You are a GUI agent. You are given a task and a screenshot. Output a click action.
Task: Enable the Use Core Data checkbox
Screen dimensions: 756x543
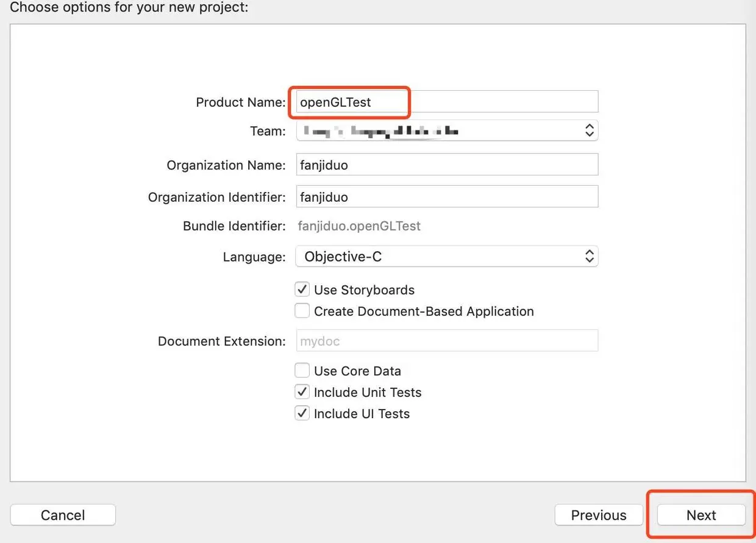tap(302, 371)
